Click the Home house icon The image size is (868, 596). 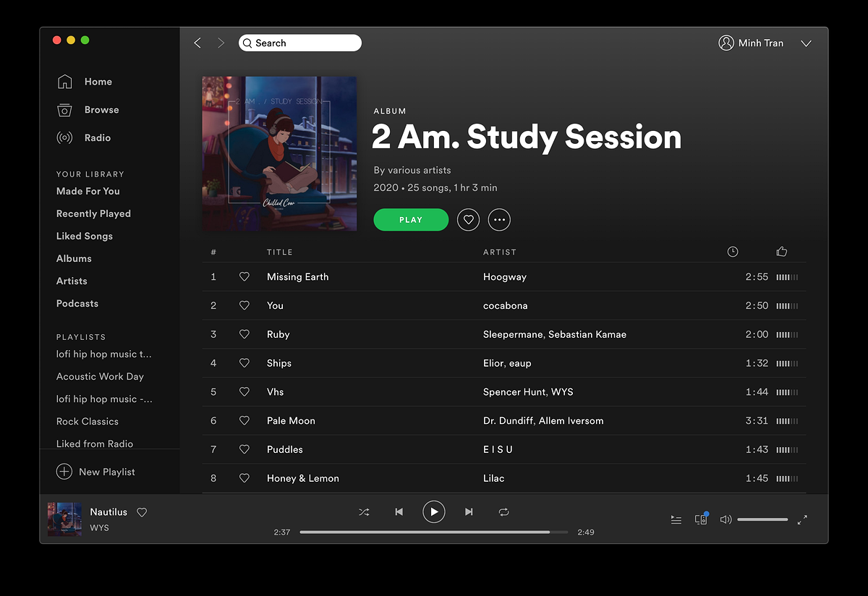coord(64,82)
